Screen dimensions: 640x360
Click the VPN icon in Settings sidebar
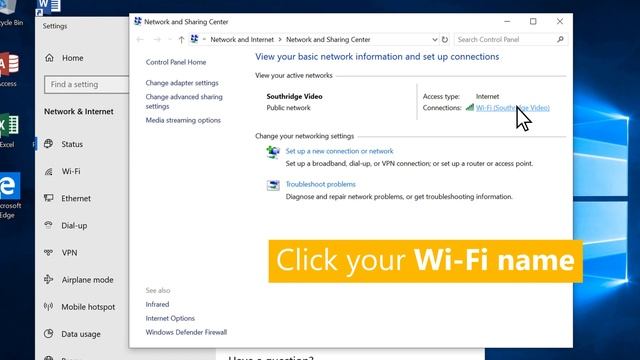click(x=49, y=252)
